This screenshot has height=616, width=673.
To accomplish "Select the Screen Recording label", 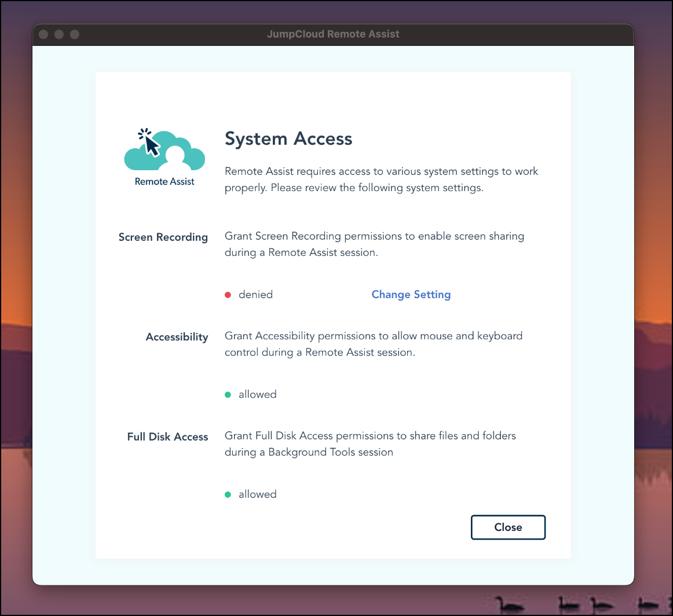I will pos(163,237).
